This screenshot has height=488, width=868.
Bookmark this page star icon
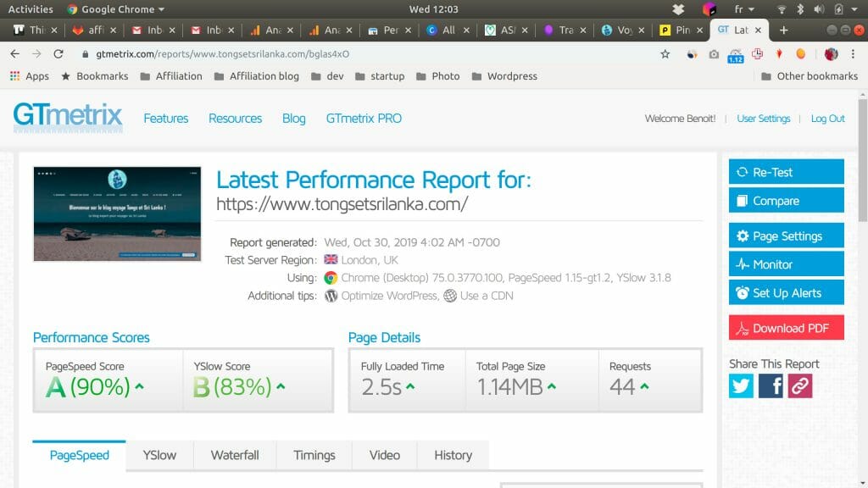pyautogui.click(x=665, y=54)
